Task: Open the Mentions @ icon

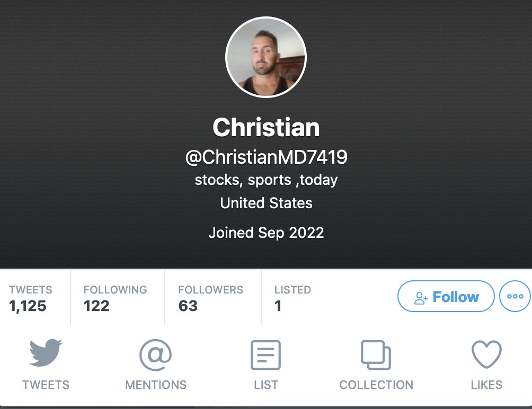Action: tap(155, 355)
